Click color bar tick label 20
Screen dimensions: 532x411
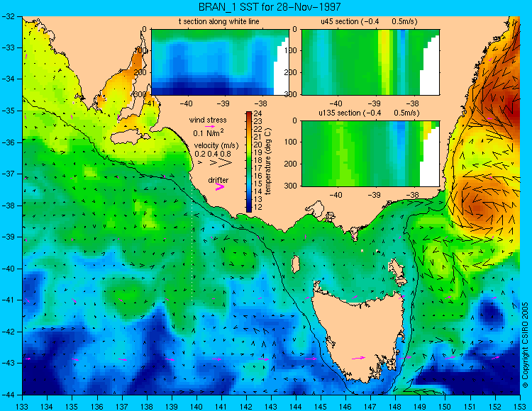point(258,145)
